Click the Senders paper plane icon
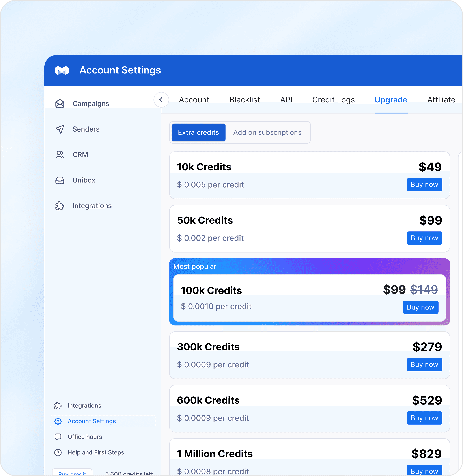 click(60, 129)
